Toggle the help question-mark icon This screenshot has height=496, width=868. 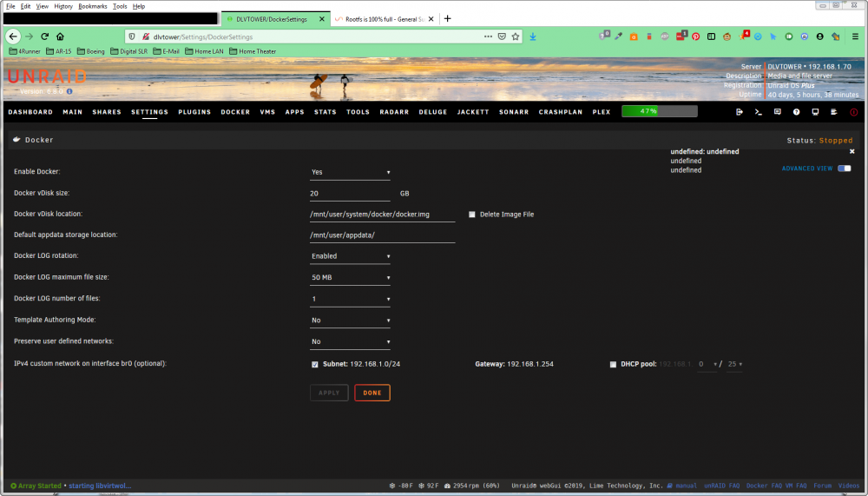[x=796, y=112]
